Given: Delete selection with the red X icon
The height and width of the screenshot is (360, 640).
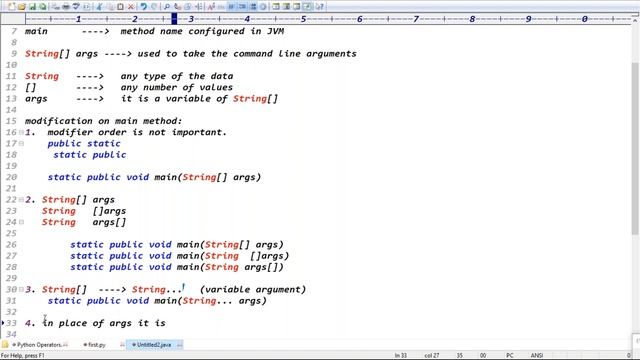Looking at the screenshot, I should point(131,7).
